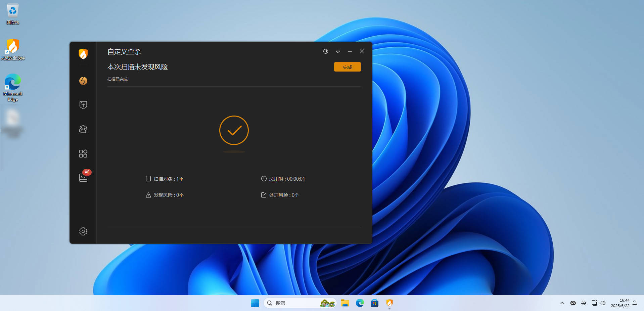Image resolution: width=644 pixels, height=311 pixels.
Task: Click the 本次扫描未发现风险 heading
Action: [138, 67]
